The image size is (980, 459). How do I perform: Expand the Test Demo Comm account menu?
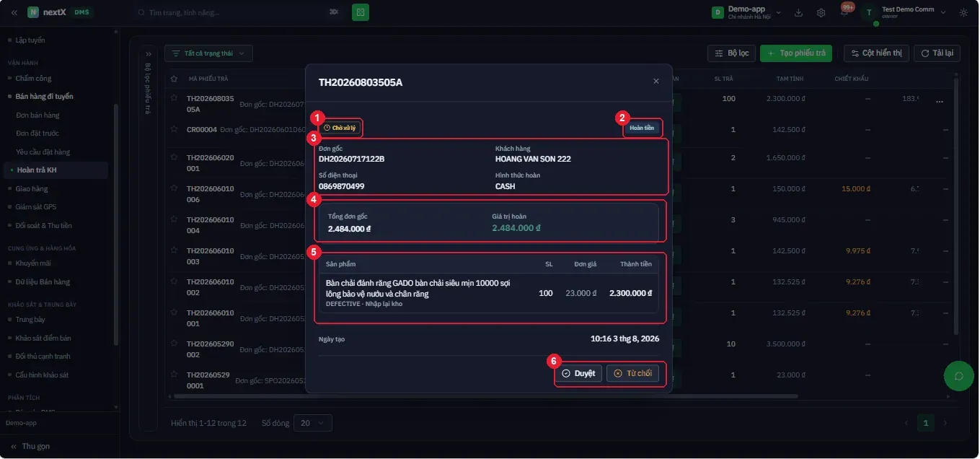pyautogui.click(x=943, y=12)
